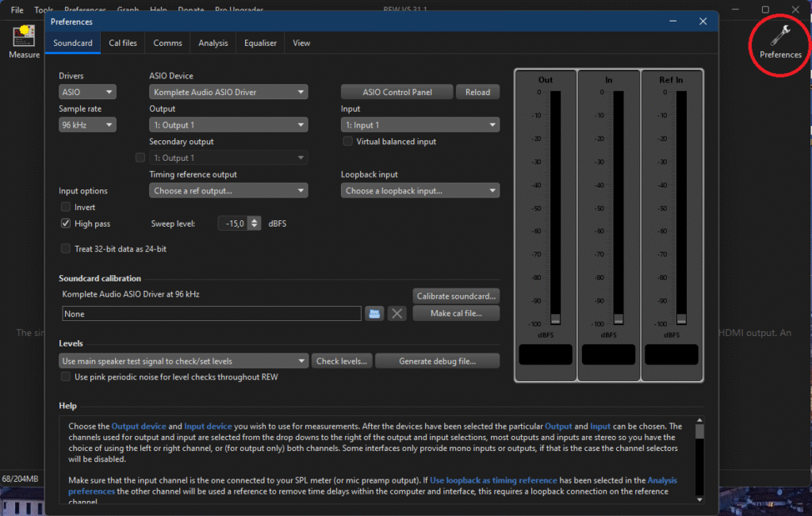Enable the Invert input option
Screen dimensions: 812x516
click(67, 208)
